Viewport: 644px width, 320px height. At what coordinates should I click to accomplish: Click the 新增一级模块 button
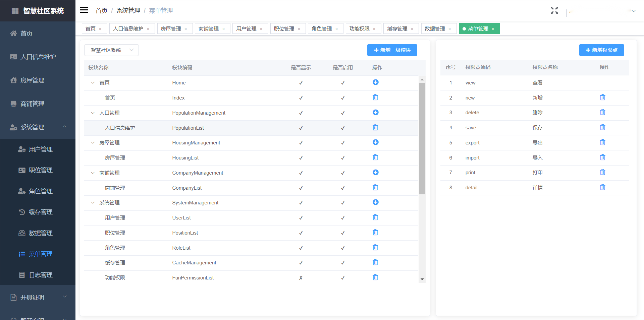tap(392, 50)
